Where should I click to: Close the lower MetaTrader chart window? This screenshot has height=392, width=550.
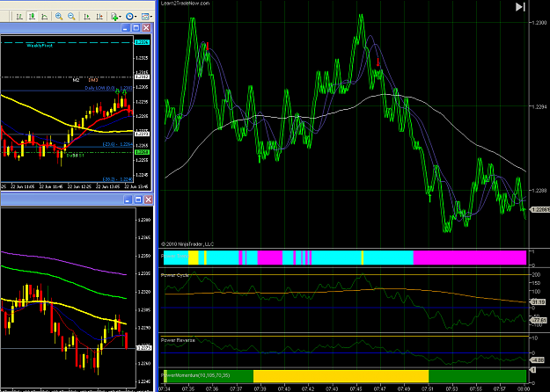149,200
